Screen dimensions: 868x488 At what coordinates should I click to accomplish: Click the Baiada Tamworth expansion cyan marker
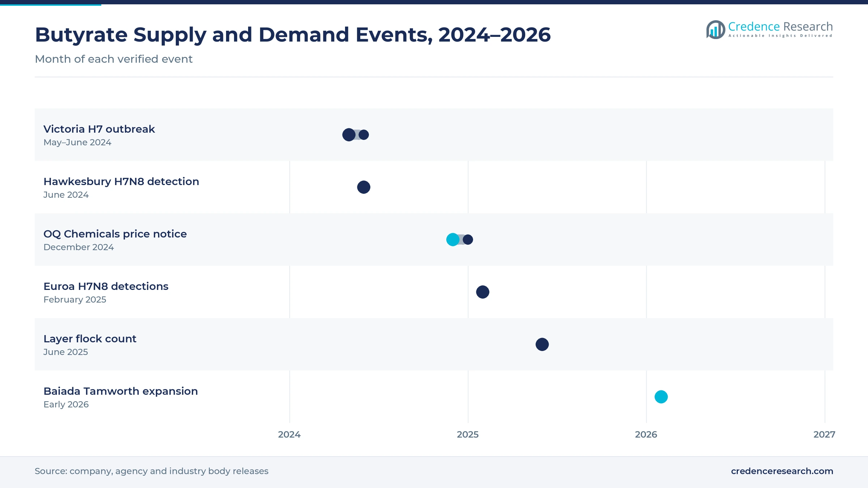click(661, 397)
